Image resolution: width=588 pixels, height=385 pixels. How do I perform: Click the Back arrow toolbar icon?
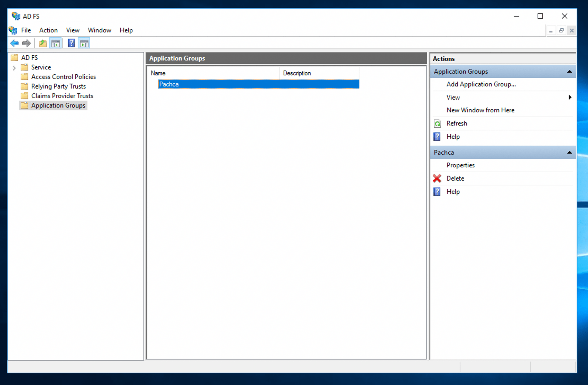pos(14,44)
